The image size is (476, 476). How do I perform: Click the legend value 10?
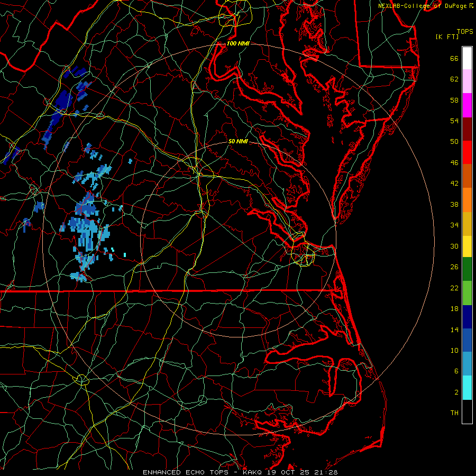coord(454,350)
